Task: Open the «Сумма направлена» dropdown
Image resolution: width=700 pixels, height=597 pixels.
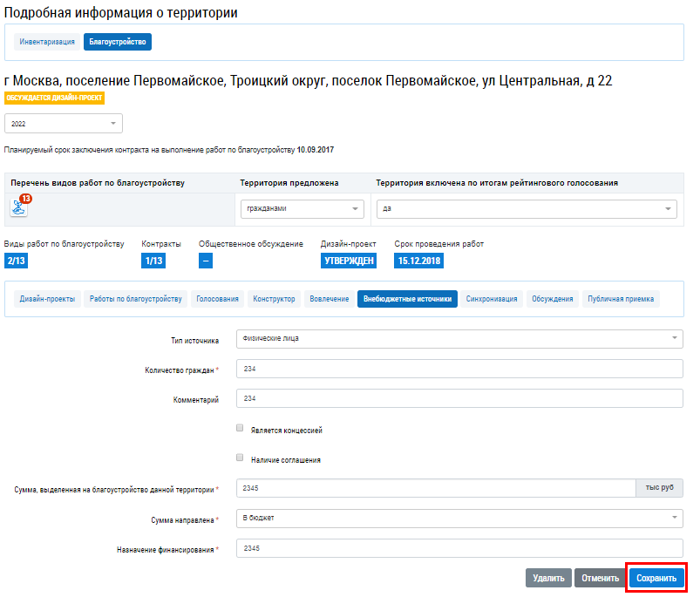Action: (459, 519)
